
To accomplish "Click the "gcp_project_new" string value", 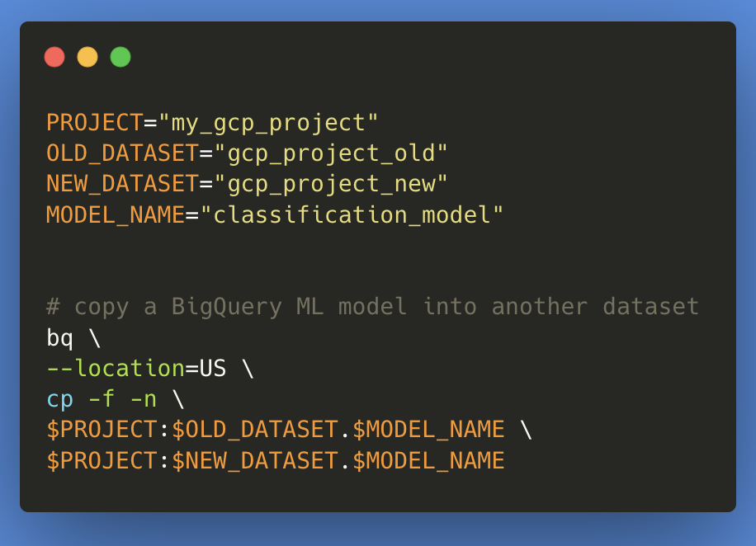I will (331, 185).
